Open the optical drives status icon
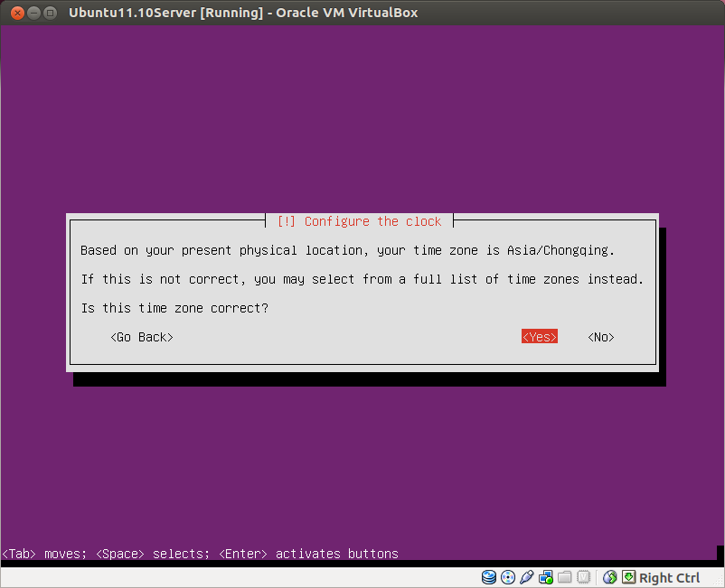This screenshot has width=725, height=588. 508,577
